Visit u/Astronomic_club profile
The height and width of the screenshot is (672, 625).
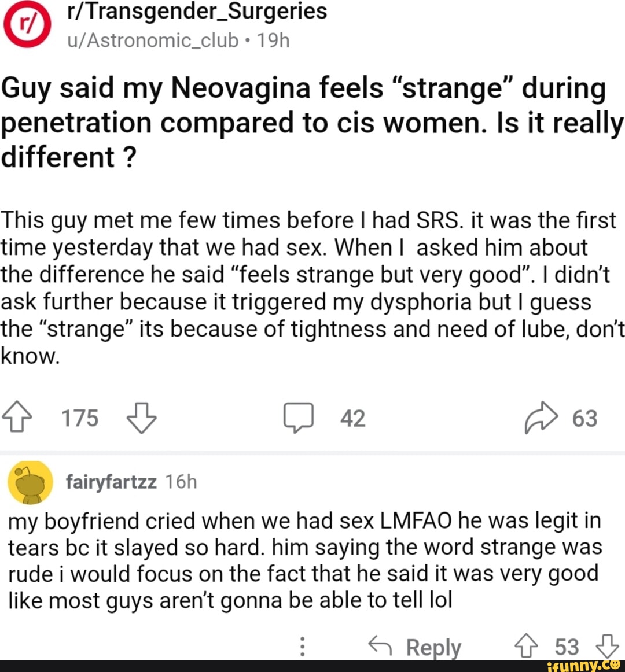click(x=153, y=40)
